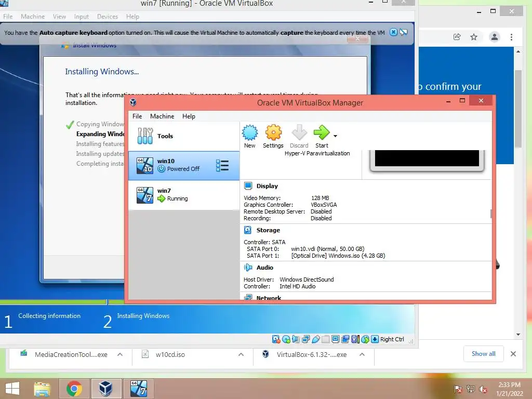Screen dimensions: 532x399
Task: Expand options for w10cd.iso download
Action: [241, 354]
